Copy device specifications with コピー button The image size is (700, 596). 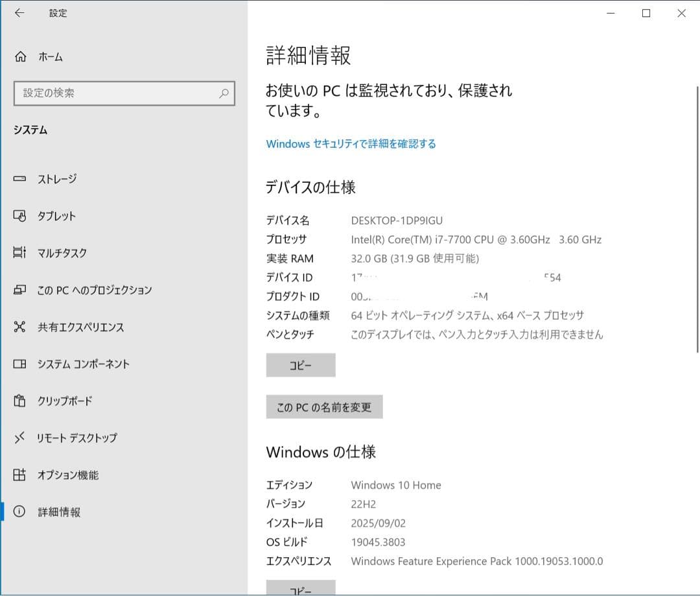click(301, 365)
